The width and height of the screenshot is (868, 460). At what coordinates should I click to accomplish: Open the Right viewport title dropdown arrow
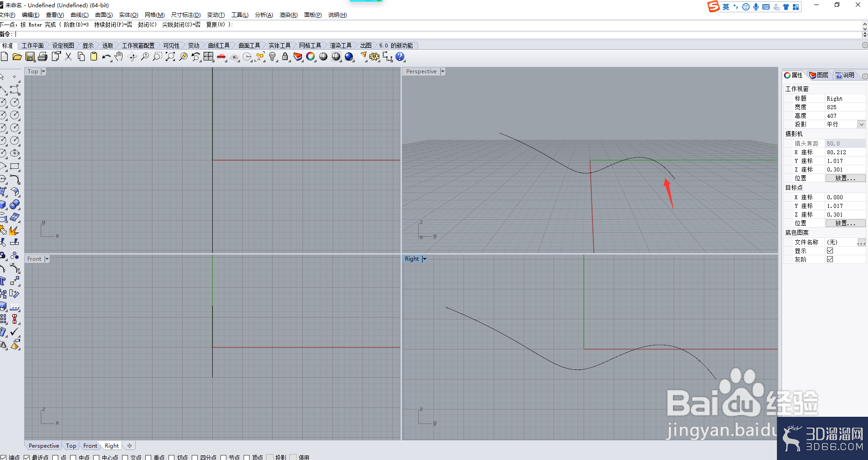[424, 259]
